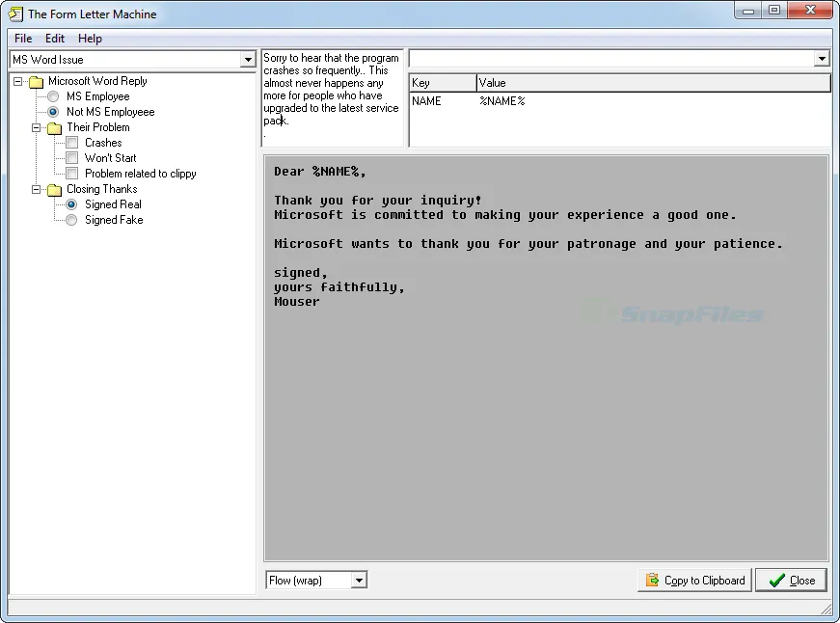
Task: Click the NAME key cell
Action: (x=426, y=101)
